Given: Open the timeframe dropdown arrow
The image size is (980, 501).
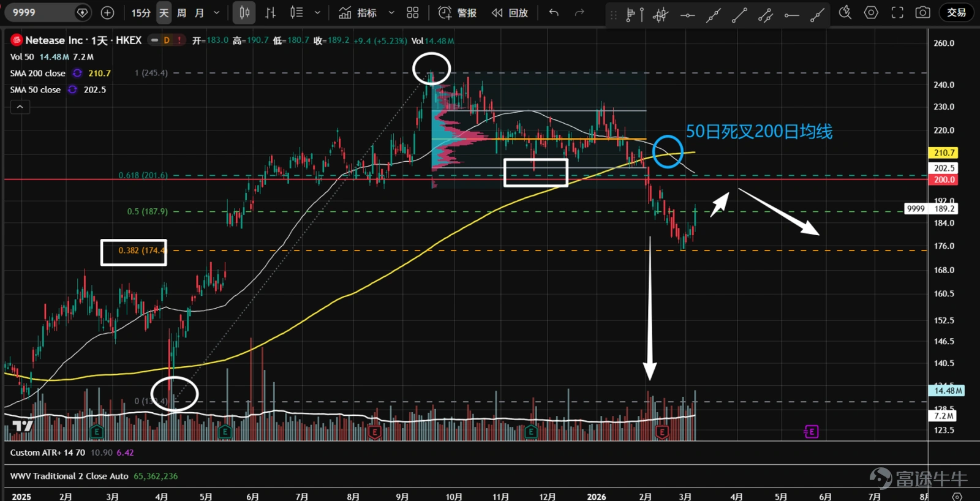Looking at the screenshot, I should [216, 13].
